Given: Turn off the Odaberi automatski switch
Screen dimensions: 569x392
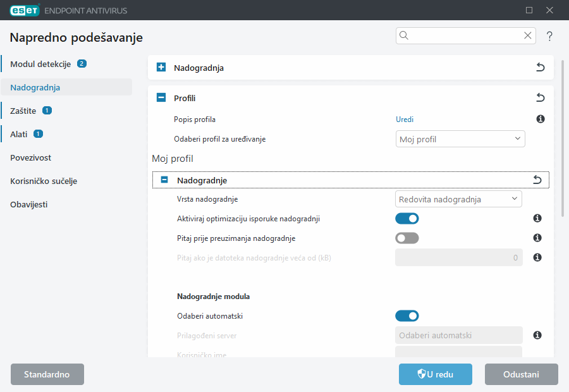Looking at the screenshot, I should 407,315.
